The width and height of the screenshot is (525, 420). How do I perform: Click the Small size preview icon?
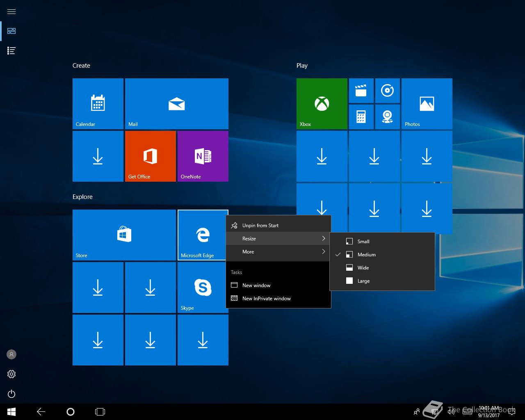pos(349,242)
